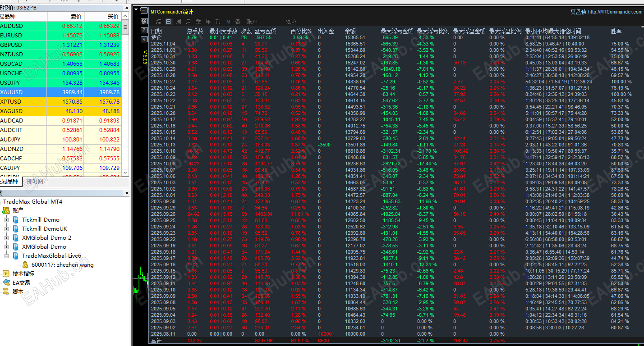Viewport: 644px width, 346px height.
Task: Click the -3500 withdrawal value
Action: [x=325, y=145]
